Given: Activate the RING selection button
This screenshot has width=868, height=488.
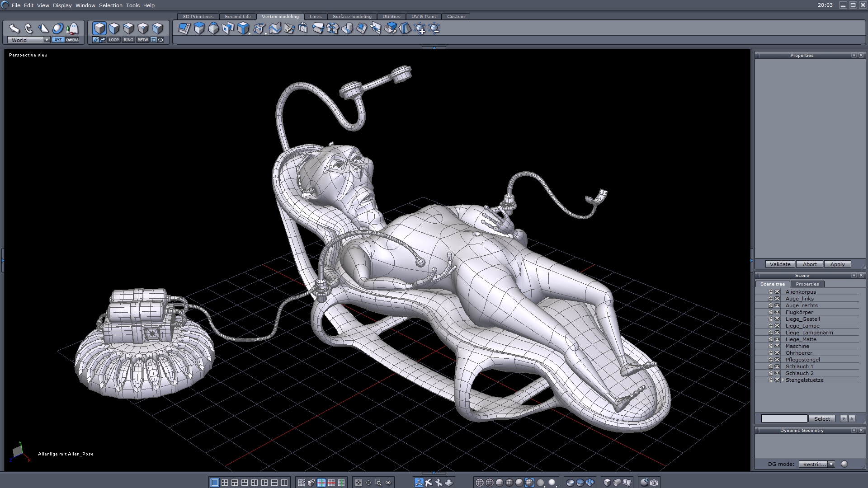Looking at the screenshot, I should tap(128, 40).
